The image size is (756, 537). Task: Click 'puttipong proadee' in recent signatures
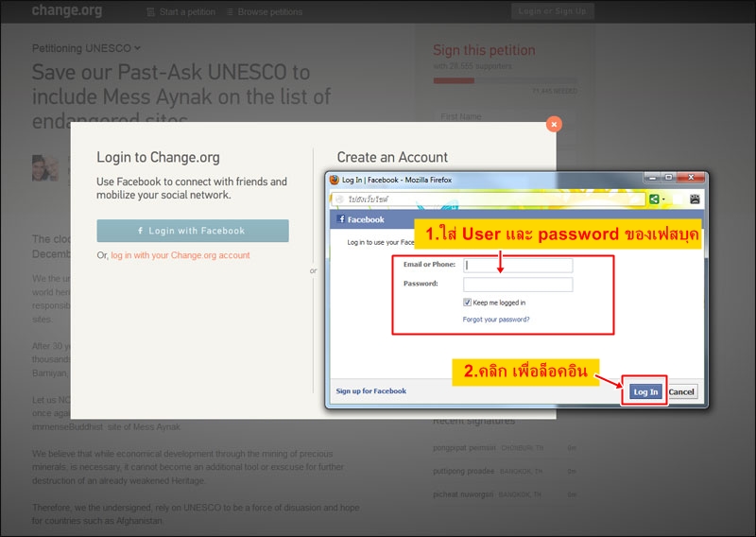463,471
